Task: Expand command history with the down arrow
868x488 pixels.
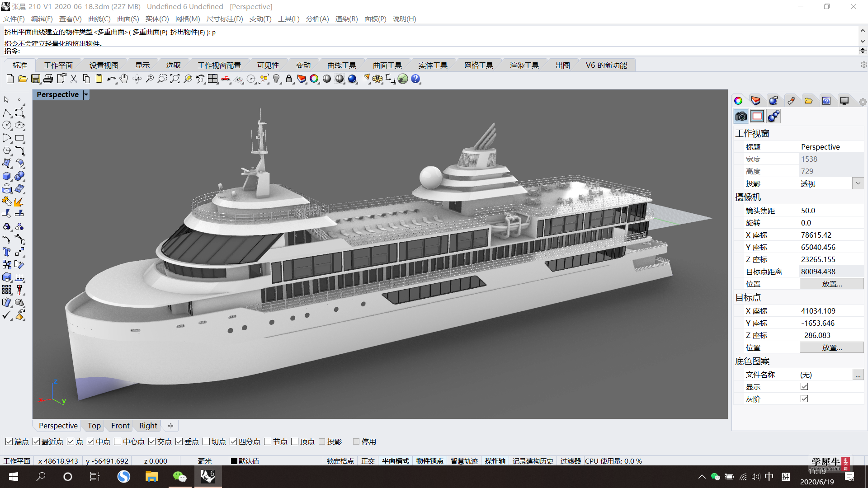Action: pos(863,41)
